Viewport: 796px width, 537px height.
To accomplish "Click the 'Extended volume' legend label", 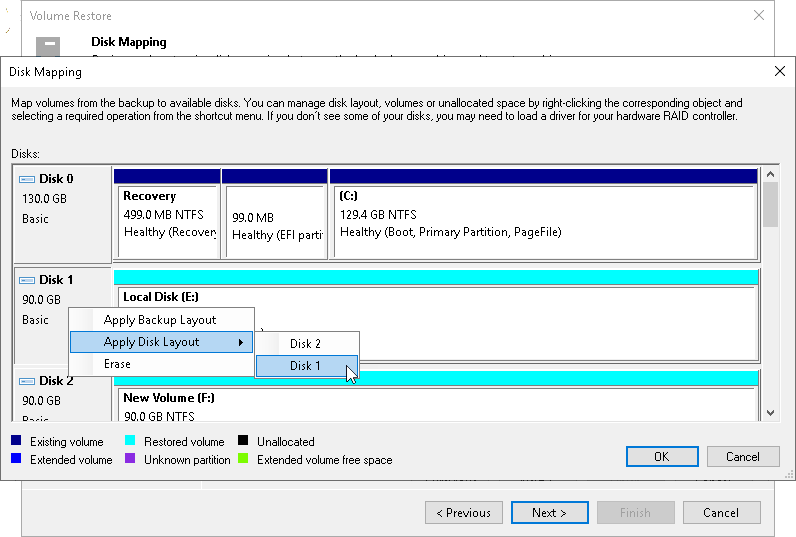I will 71,460.
